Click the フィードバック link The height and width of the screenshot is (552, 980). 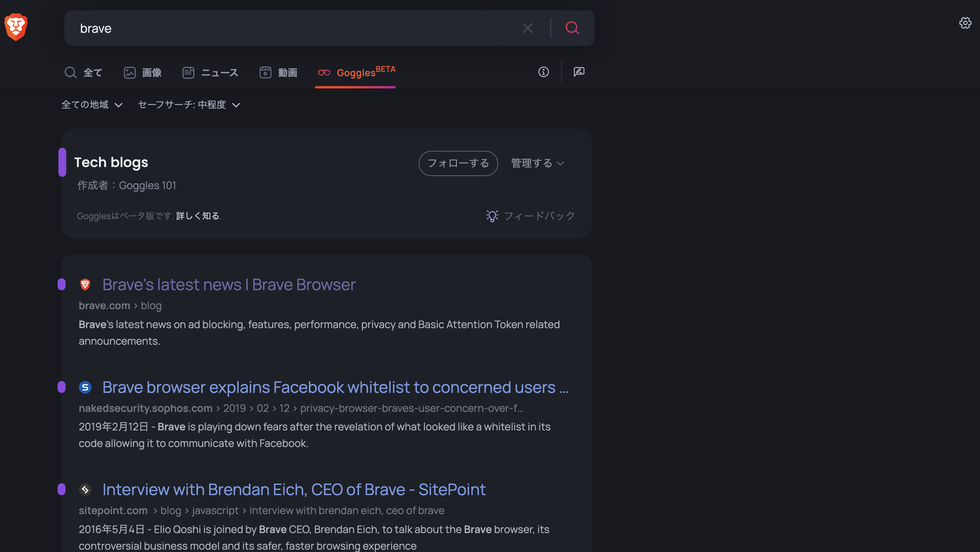coord(531,216)
